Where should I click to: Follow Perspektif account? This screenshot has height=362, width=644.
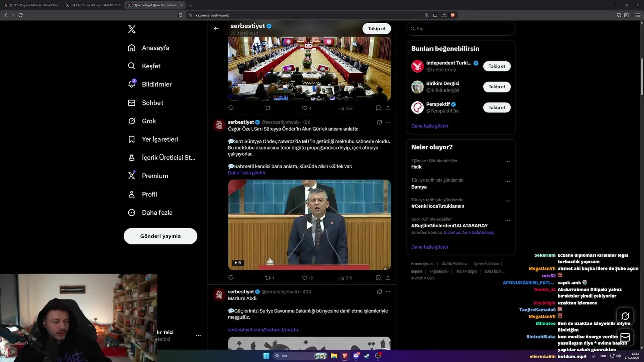click(497, 107)
